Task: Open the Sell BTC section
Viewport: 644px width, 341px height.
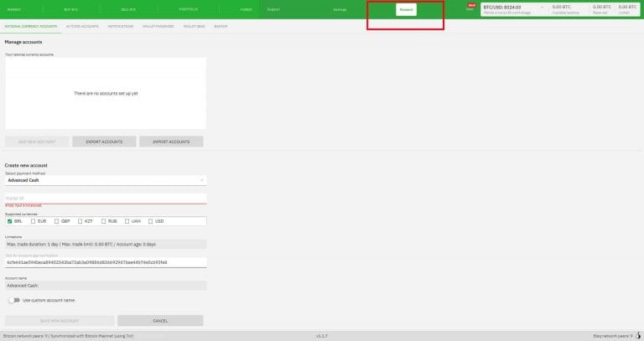Action: (x=128, y=9)
